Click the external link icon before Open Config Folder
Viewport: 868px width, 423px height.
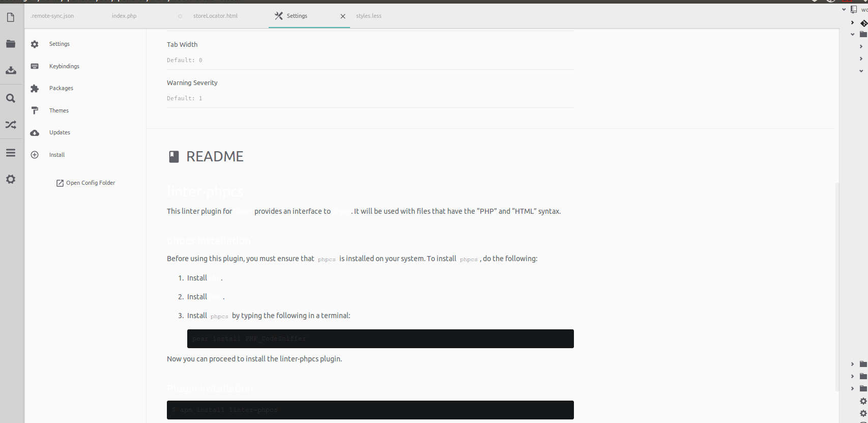[x=60, y=183]
